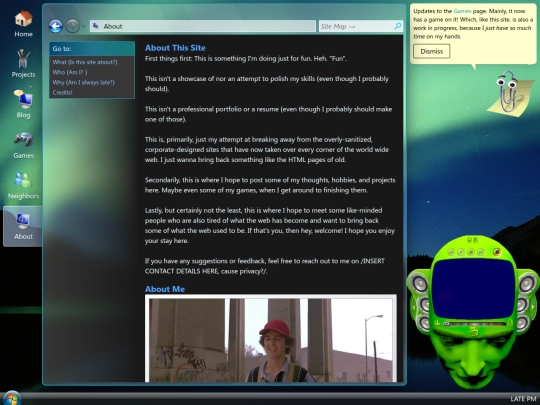Screen dimensions: 540x405
Task: Skip to next track in media player
Action: (480, 252)
